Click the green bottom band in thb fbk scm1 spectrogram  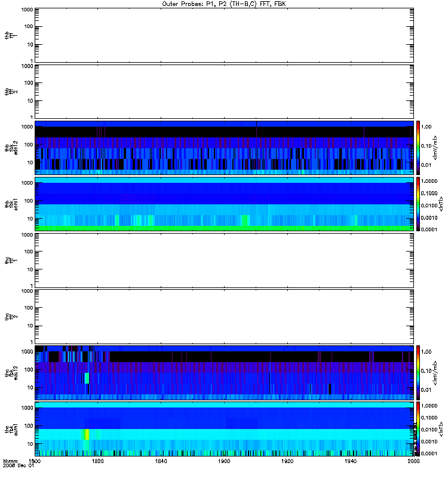point(224,228)
